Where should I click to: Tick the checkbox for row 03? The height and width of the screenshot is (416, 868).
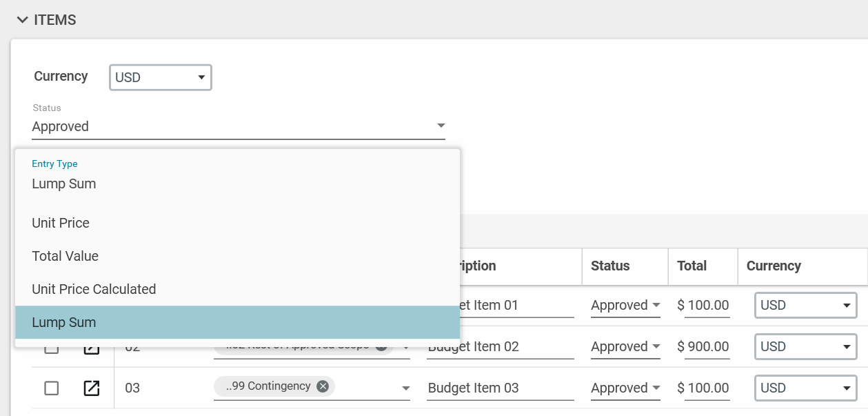52,388
